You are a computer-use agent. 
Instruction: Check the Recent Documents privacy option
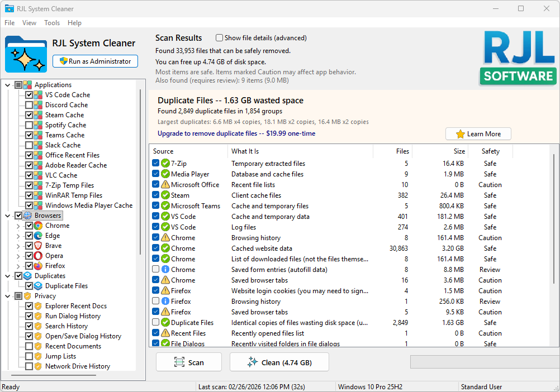click(29, 346)
